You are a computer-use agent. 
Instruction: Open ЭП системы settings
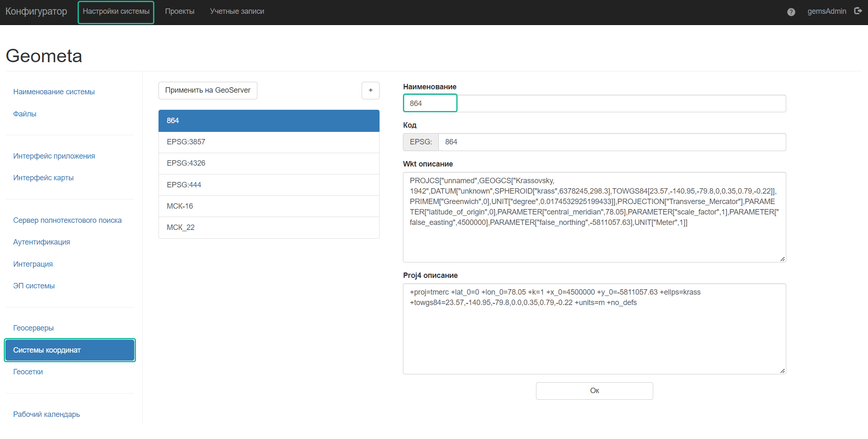[34, 286]
